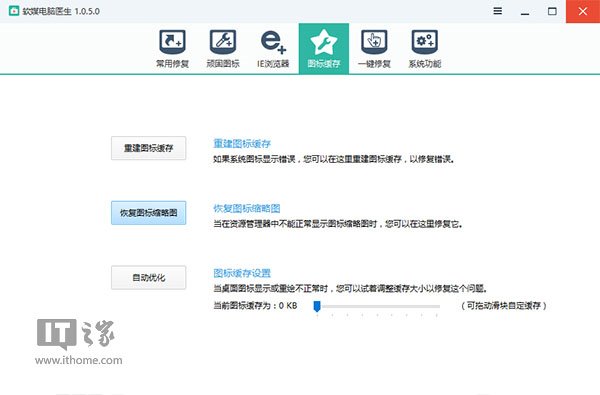Go to the 系统功能 tab

[x=425, y=49]
